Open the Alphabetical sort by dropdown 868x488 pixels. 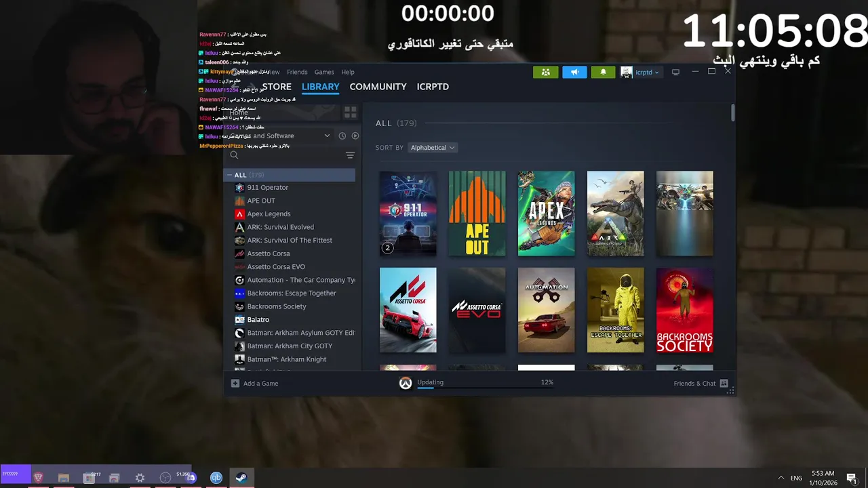point(433,148)
